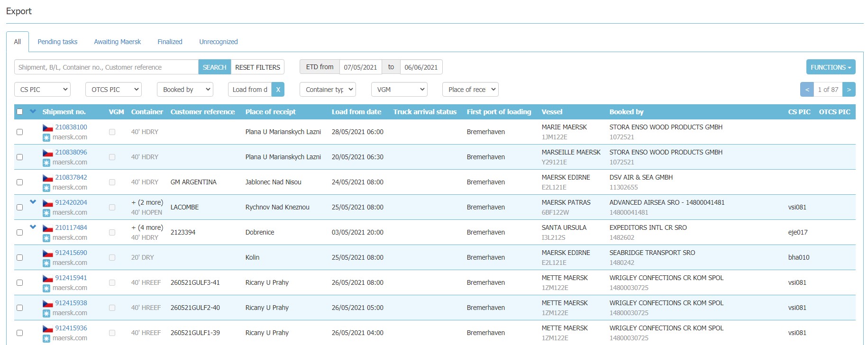The width and height of the screenshot is (868, 345).
Task: Click Czech flag icon for shipment 912415938
Action: pyautogui.click(x=47, y=303)
